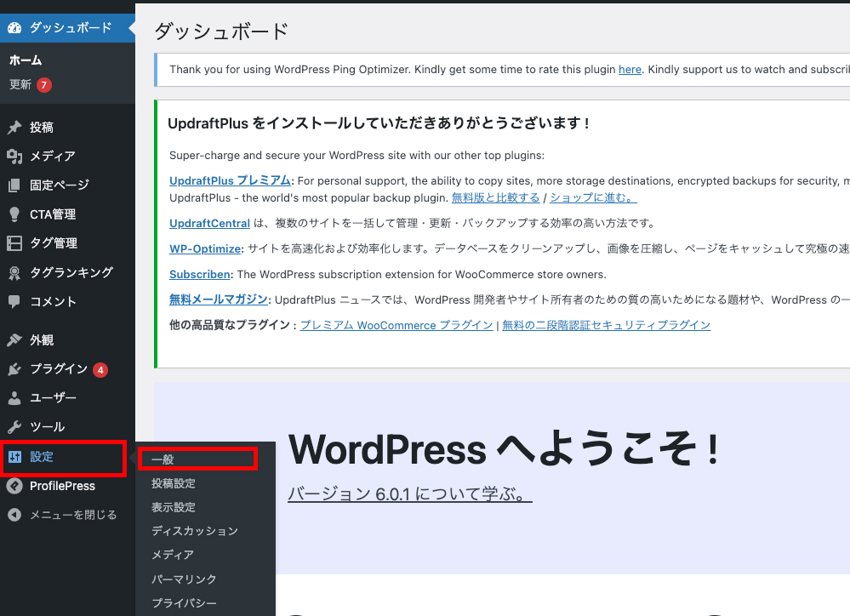Image resolution: width=850 pixels, height=616 pixels.
Task: Click the 無料メールマガジン link
Action: coord(219,299)
